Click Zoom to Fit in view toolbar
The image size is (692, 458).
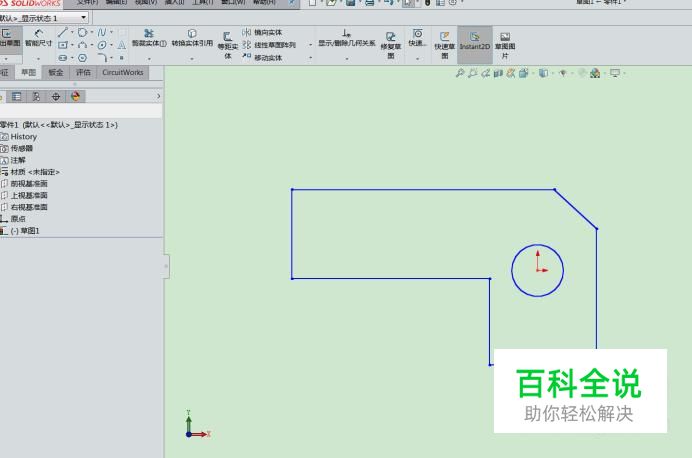point(460,73)
